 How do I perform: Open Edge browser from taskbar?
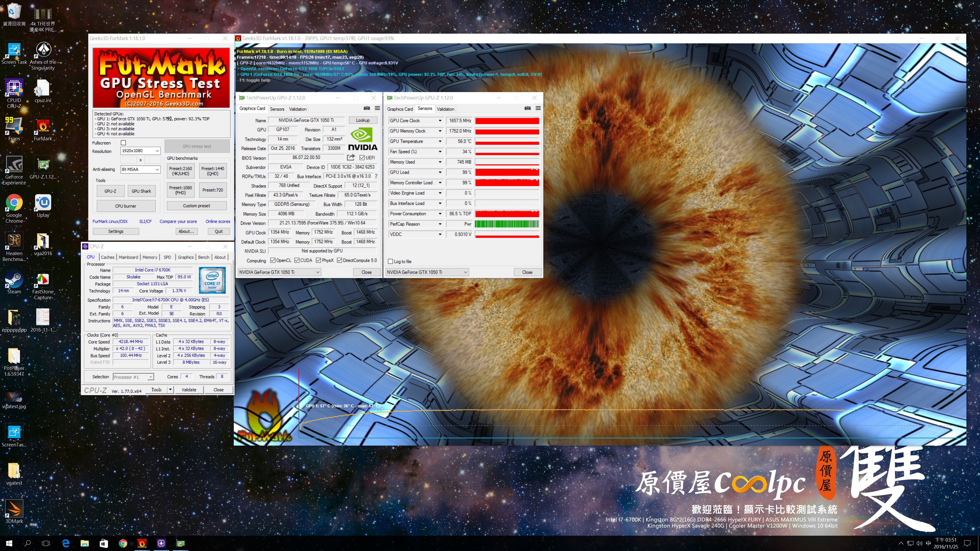pyautogui.click(x=65, y=543)
